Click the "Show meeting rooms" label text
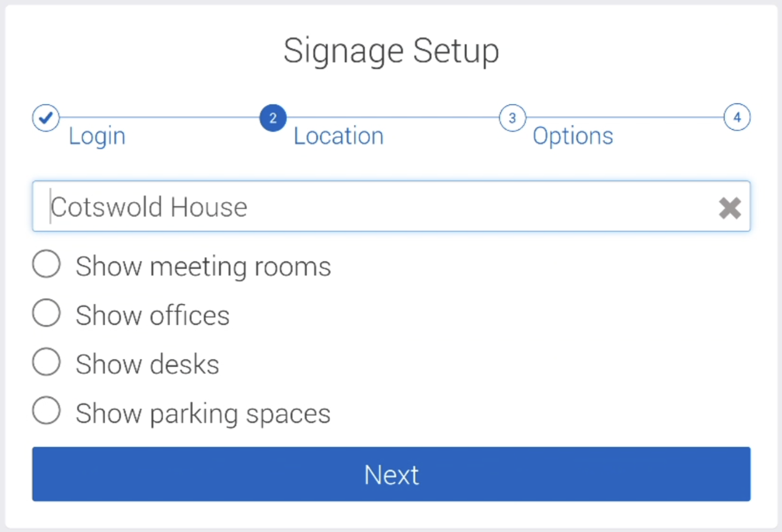The width and height of the screenshot is (782, 532). [x=203, y=266]
